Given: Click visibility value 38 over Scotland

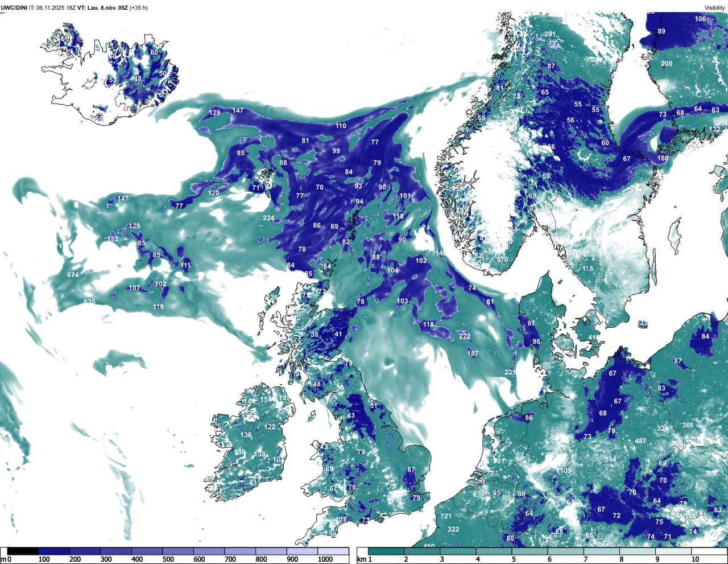Looking at the screenshot, I should (x=315, y=335).
